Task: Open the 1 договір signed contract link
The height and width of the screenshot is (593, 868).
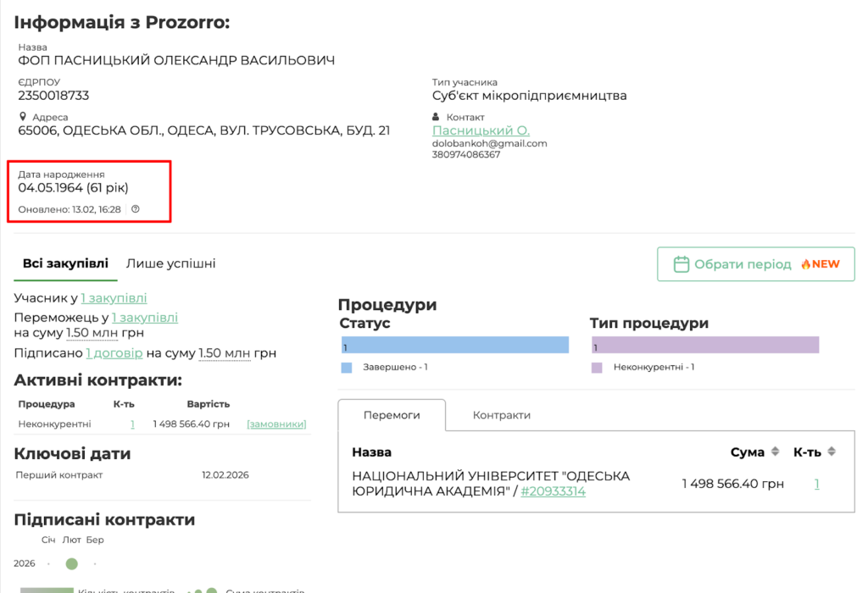Action: pos(114,353)
